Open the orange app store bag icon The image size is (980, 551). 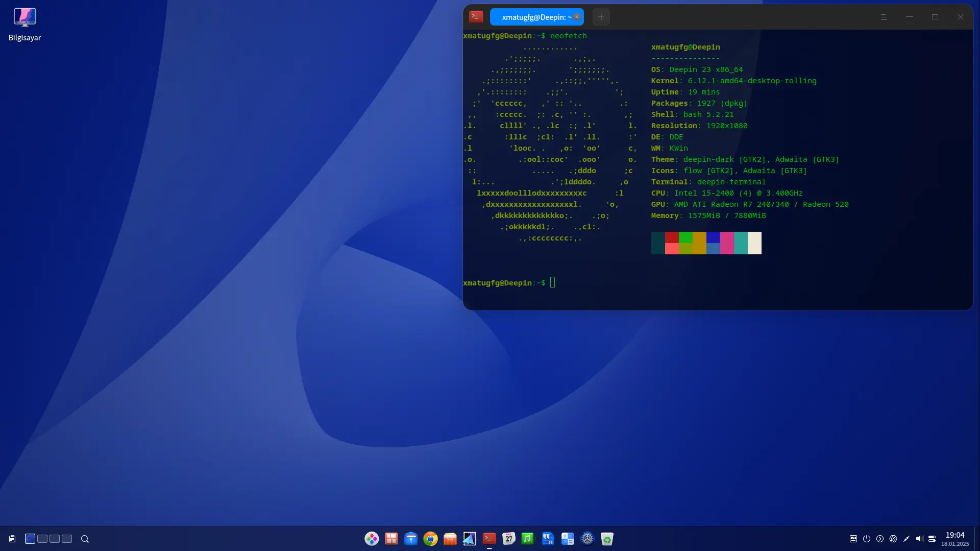tap(450, 539)
